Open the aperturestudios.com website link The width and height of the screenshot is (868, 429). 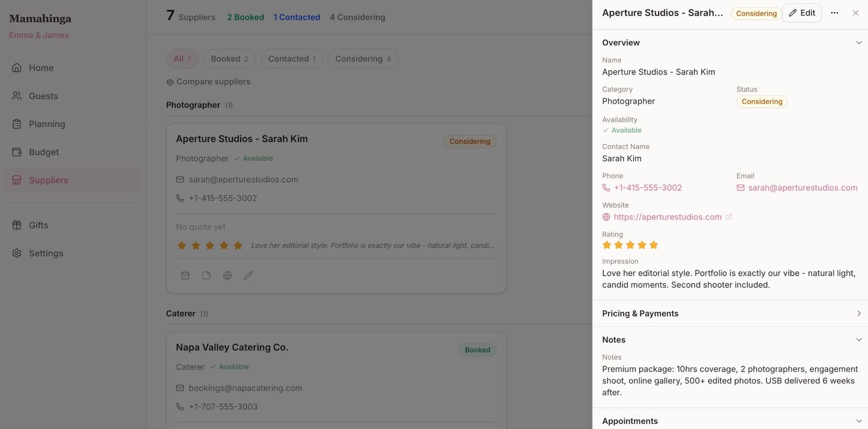667,217
